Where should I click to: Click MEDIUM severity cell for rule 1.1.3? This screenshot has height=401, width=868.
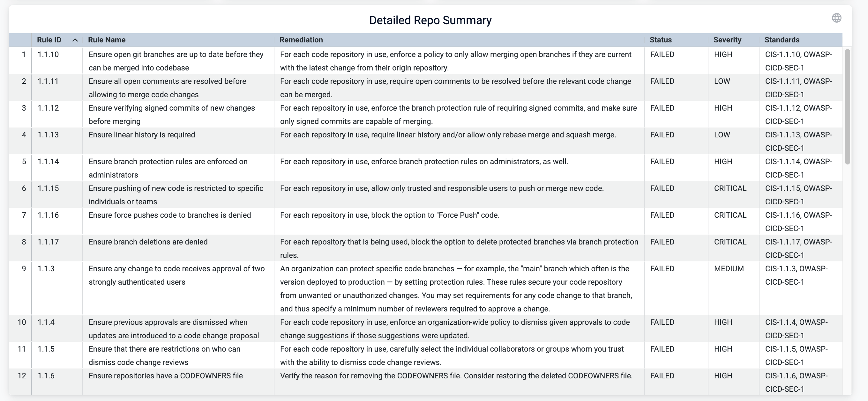pyautogui.click(x=729, y=269)
